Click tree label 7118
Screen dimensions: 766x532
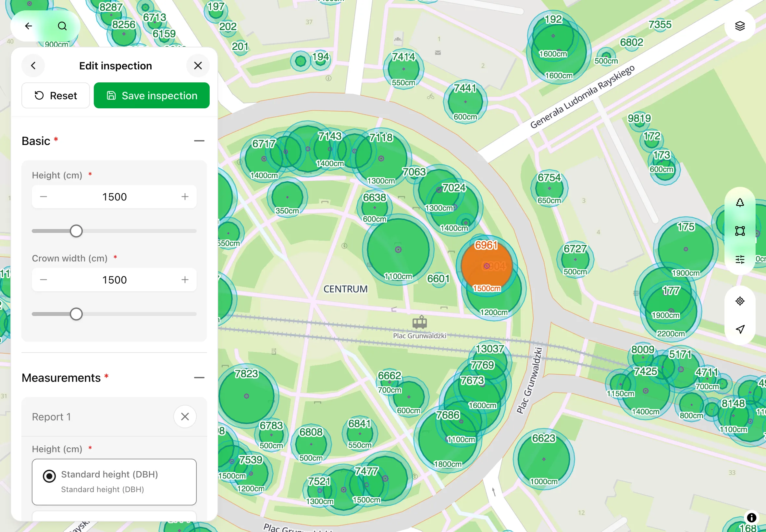(381, 137)
